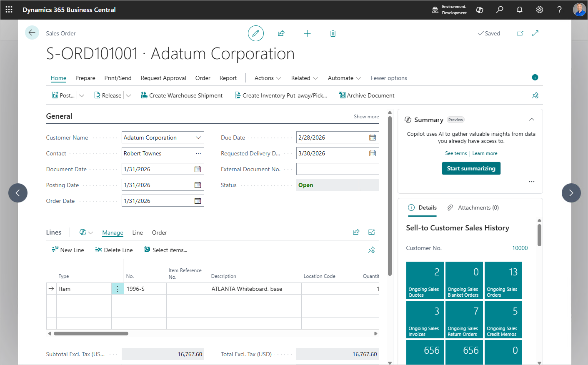588x365 pixels.
Task: Collapse the General section
Action: click(59, 116)
